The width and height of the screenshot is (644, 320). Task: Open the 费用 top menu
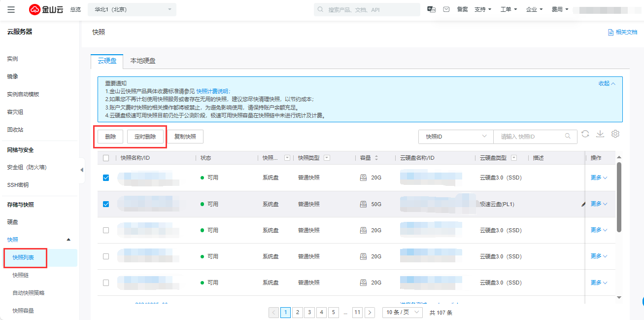[560, 9]
